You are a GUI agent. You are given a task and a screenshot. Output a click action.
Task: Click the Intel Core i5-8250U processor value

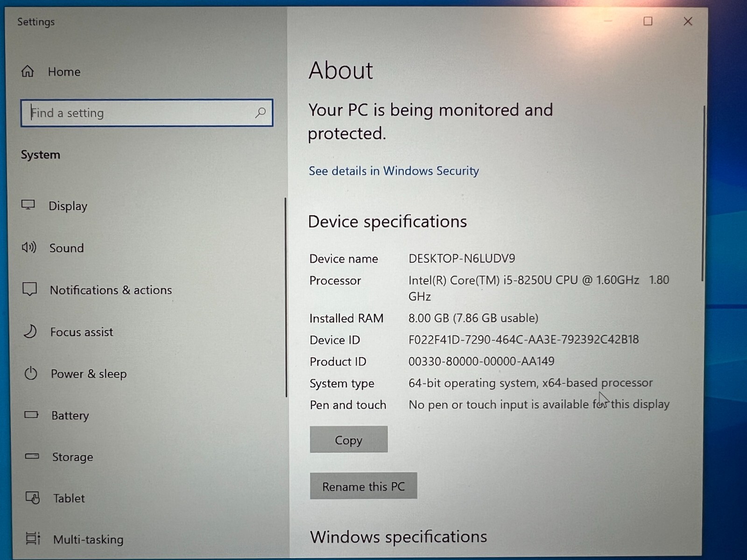pyautogui.click(x=539, y=288)
